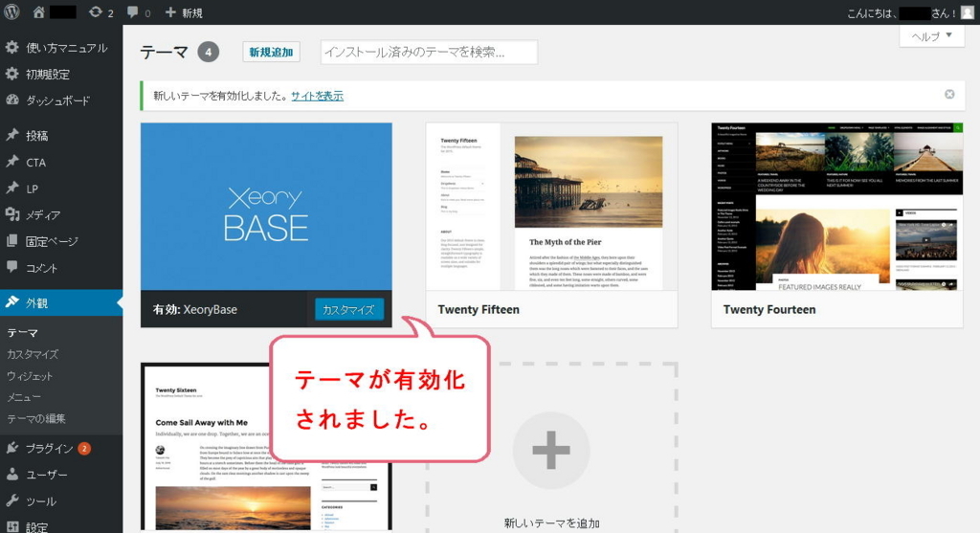980x533 pixels.
Task: Click the 初期設定 gear icon
Action: pyautogui.click(x=11, y=74)
